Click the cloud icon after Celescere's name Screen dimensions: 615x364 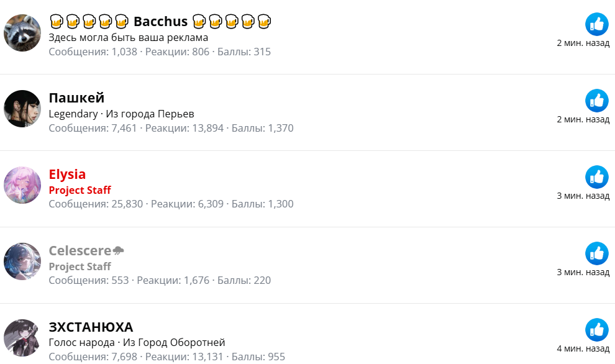click(118, 251)
